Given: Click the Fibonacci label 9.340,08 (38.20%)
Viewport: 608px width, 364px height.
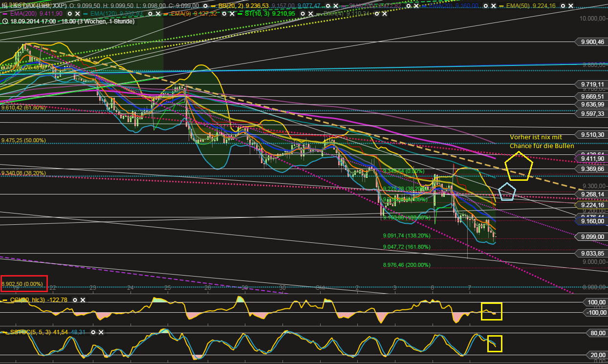Looking at the screenshot, I should click(x=23, y=173).
